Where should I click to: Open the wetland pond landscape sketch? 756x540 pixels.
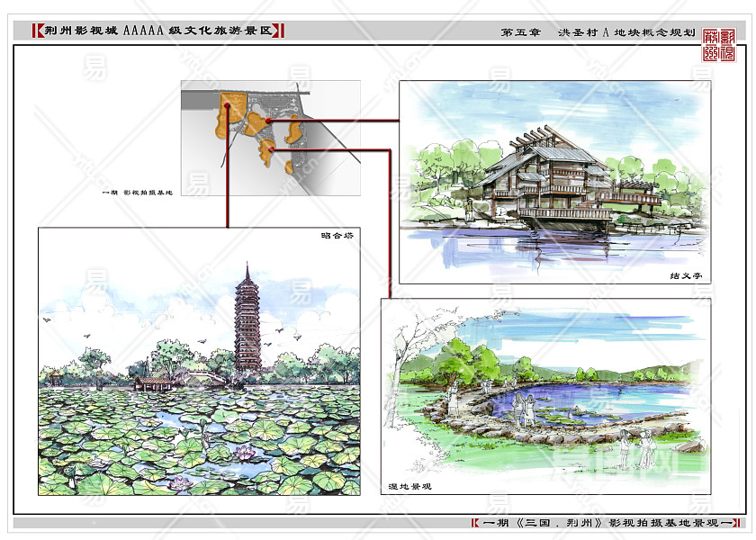(x=545, y=396)
